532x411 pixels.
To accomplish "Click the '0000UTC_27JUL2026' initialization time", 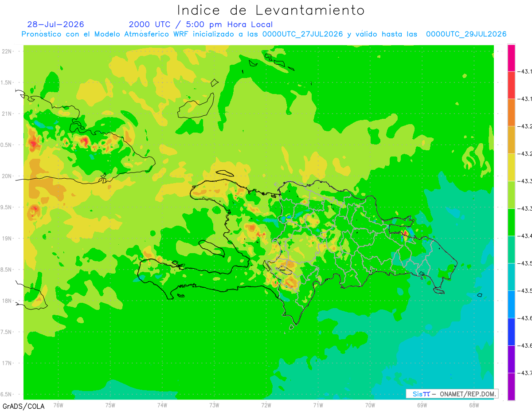I will tap(303, 34).
